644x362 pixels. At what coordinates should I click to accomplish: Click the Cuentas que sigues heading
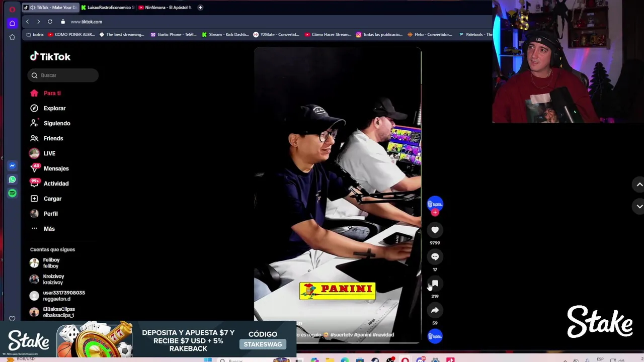52,249
